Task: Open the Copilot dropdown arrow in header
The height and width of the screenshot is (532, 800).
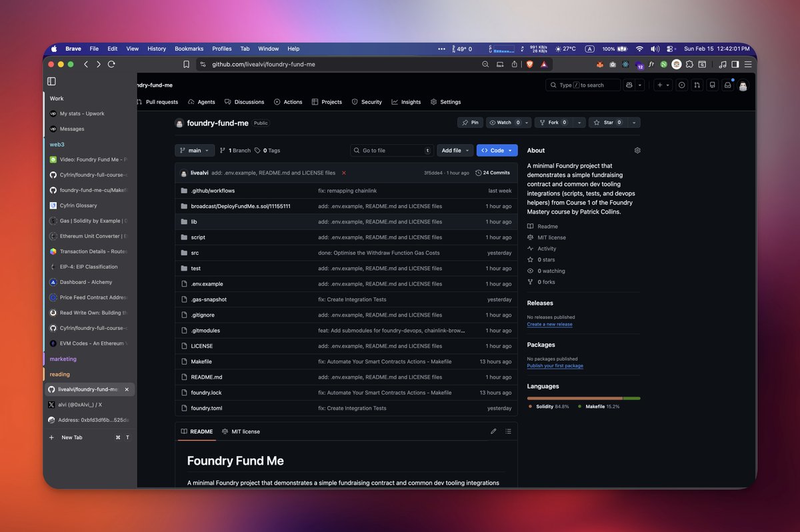Action: (x=640, y=85)
